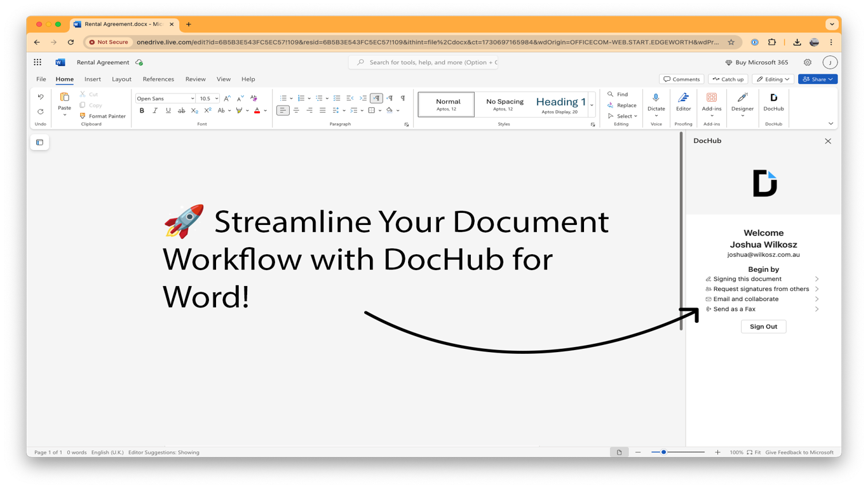Screen dimensions: 868x488
Task: Undo the last action in the ribbon
Action: coord(41,97)
